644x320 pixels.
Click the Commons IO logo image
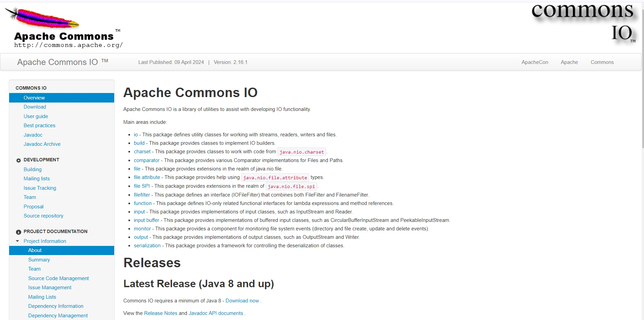point(585,24)
